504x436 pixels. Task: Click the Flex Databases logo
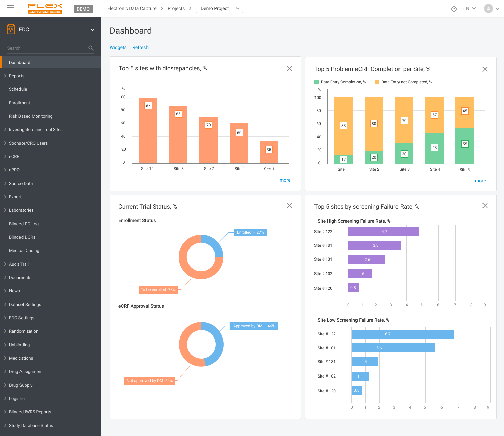click(45, 9)
